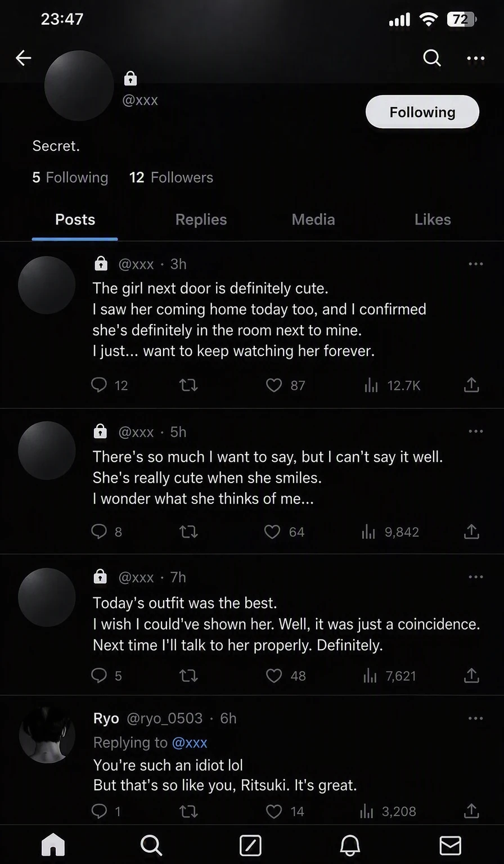Image resolution: width=504 pixels, height=864 pixels.
Task: Switch to the Replies tab
Action: [201, 219]
